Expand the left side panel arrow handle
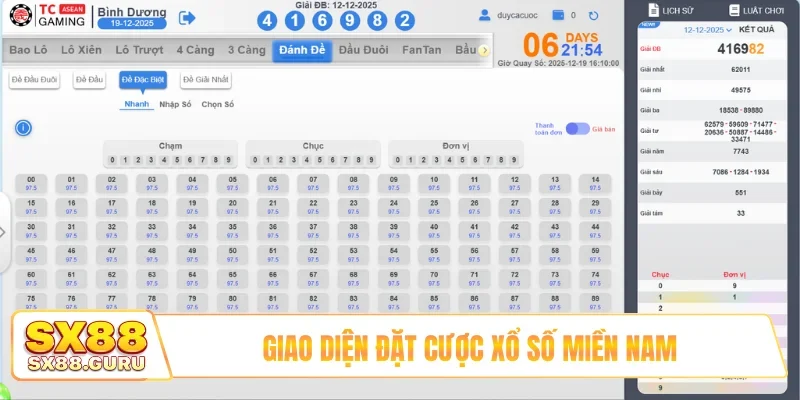The height and width of the screenshot is (400, 800). click(x=3, y=233)
